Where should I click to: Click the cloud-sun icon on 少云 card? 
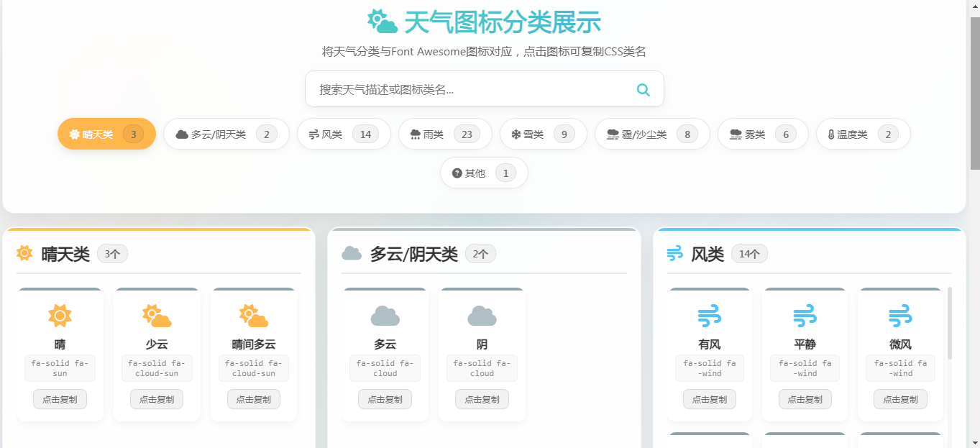click(x=157, y=316)
